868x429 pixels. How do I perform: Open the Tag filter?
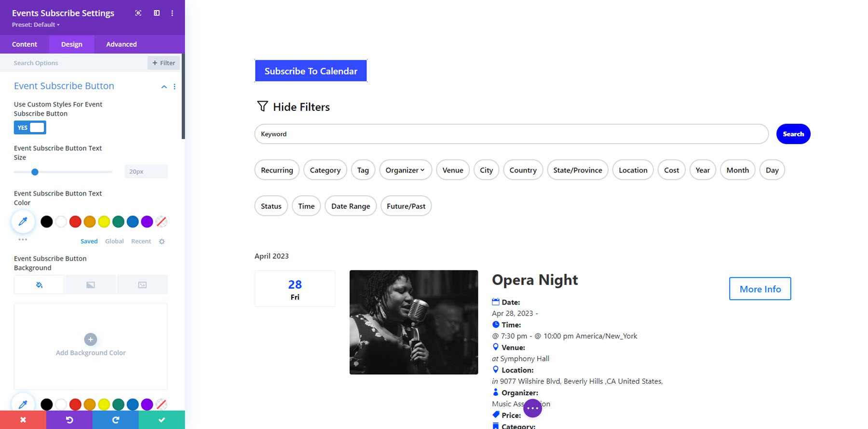[363, 170]
